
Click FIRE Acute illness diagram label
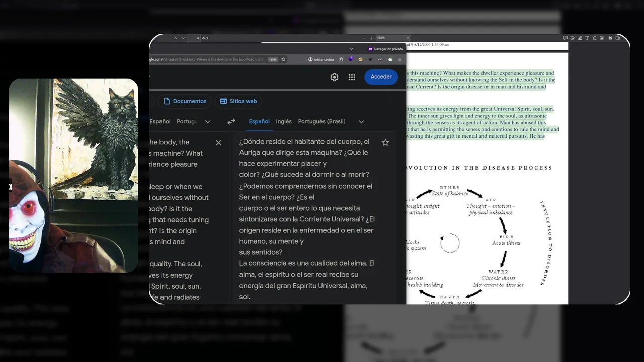coord(506,240)
